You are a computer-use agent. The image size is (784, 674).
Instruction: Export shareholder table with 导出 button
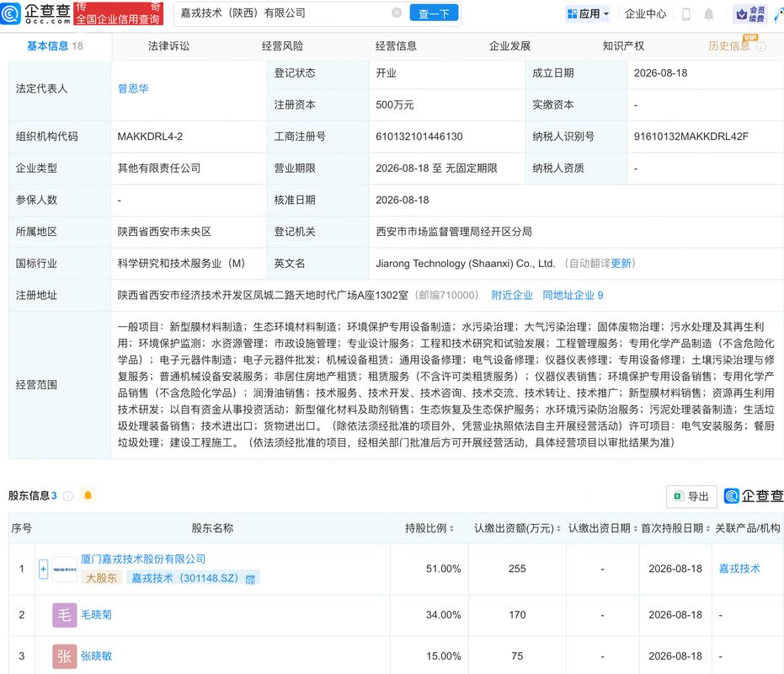point(691,496)
